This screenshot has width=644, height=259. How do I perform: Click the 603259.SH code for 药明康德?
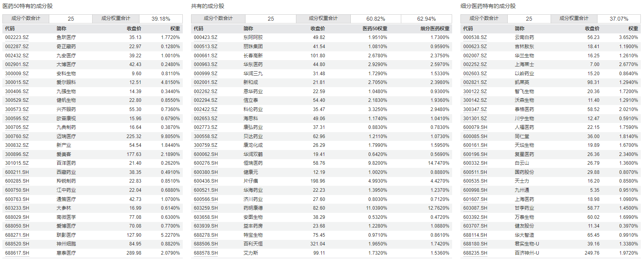205,208
